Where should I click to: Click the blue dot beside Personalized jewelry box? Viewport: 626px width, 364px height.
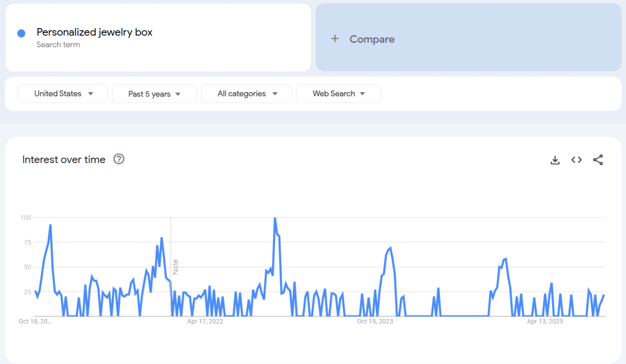coord(23,32)
